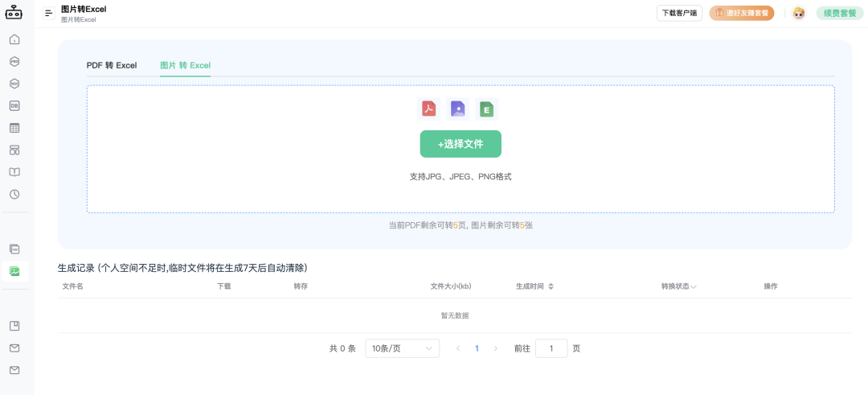Screen dimensions: 868x395
Task: Click the robot logo icon
Action: coord(14,12)
